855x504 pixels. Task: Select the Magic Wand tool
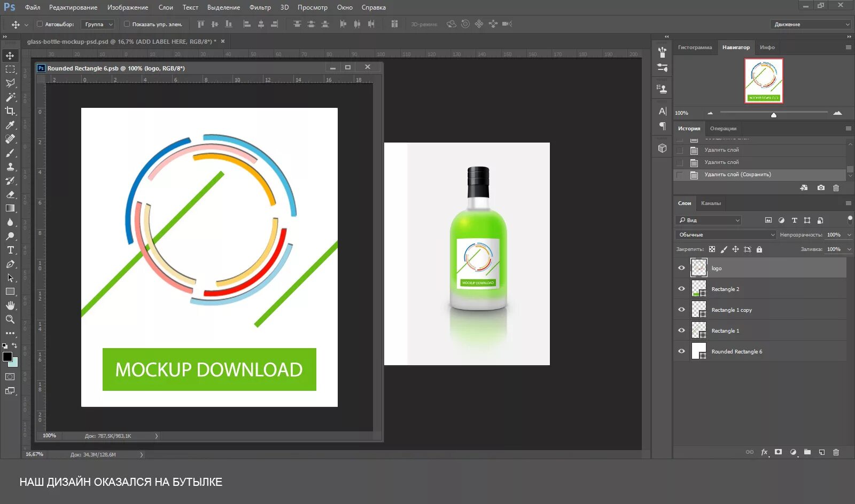[x=10, y=97]
